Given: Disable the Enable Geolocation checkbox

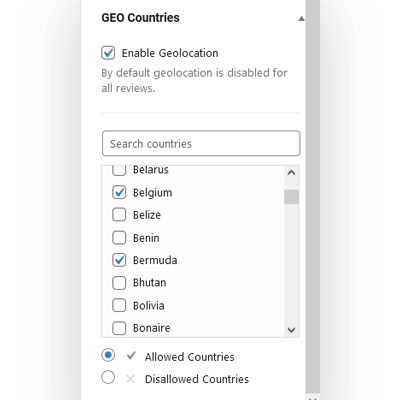Looking at the screenshot, I should [108, 53].
